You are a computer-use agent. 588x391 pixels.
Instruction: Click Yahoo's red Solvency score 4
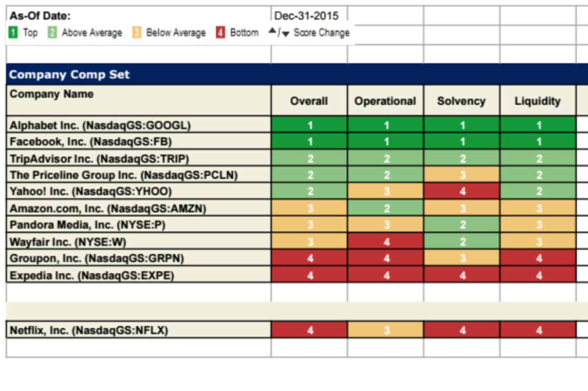462,191
